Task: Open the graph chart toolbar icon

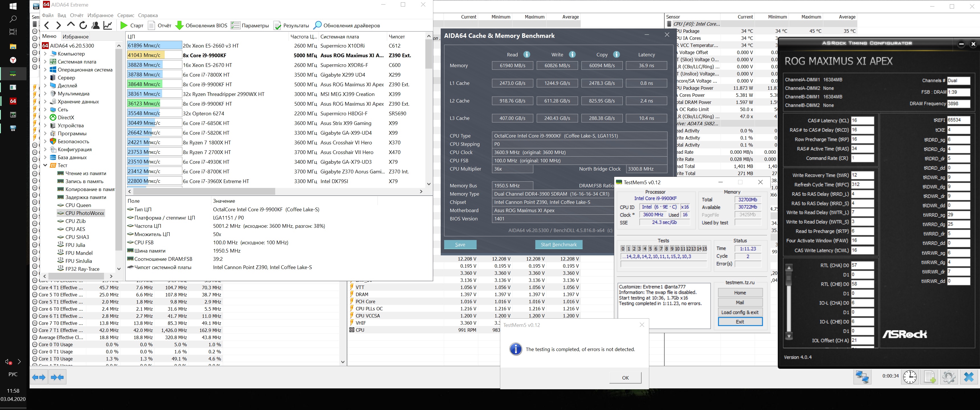Action: point(108,25)
